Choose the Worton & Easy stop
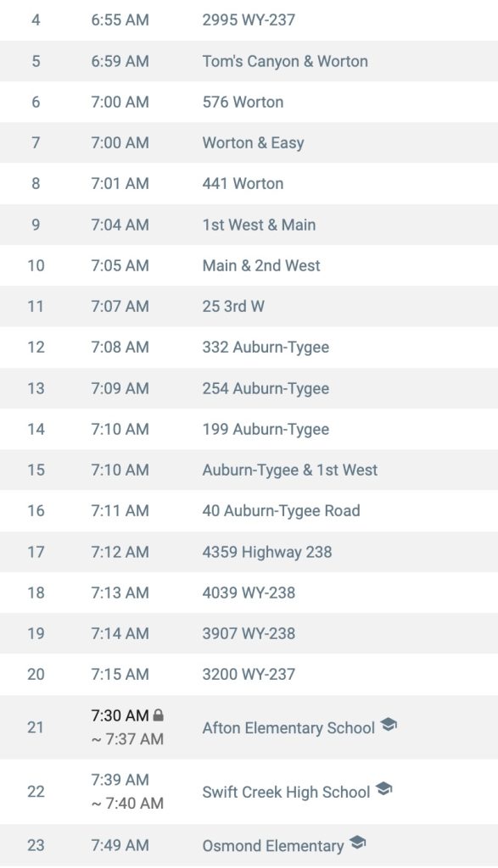 click(249, 142)
